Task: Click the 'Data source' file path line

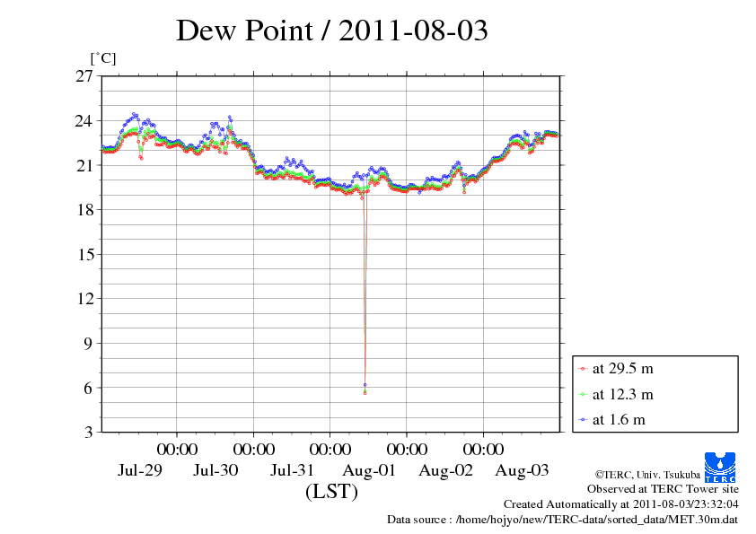Action: pos(563,520)
